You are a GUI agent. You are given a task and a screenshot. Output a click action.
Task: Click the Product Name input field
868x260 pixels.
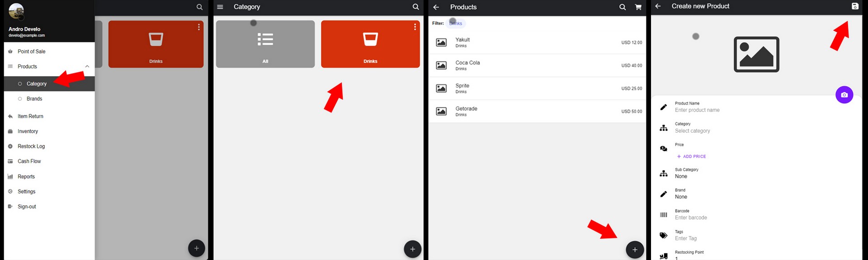click(x=697, y=110)
